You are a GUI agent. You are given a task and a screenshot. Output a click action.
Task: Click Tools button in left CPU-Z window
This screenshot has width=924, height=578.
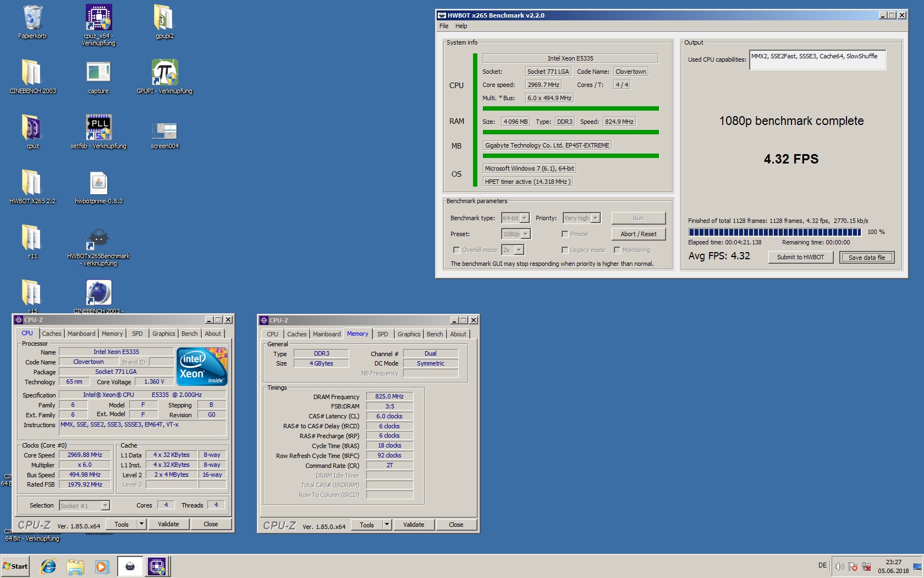pyautogui.click(x=122, y=524)
